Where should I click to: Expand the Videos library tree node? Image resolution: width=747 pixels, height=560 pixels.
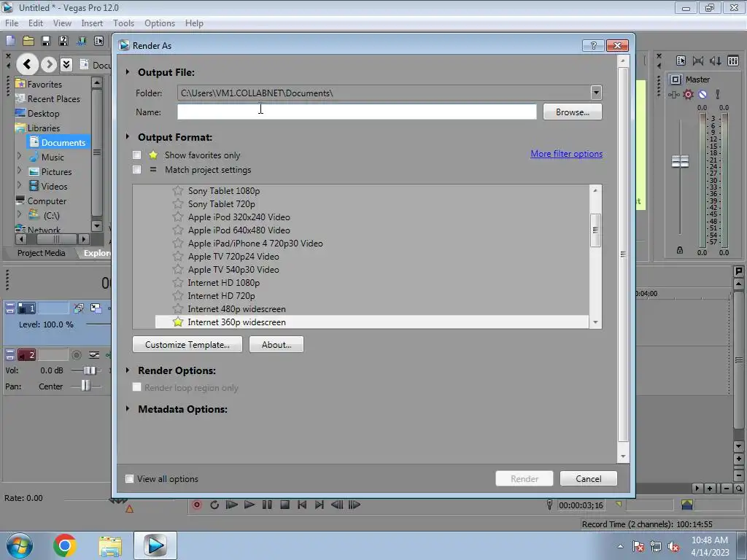(x=19, y=185)
